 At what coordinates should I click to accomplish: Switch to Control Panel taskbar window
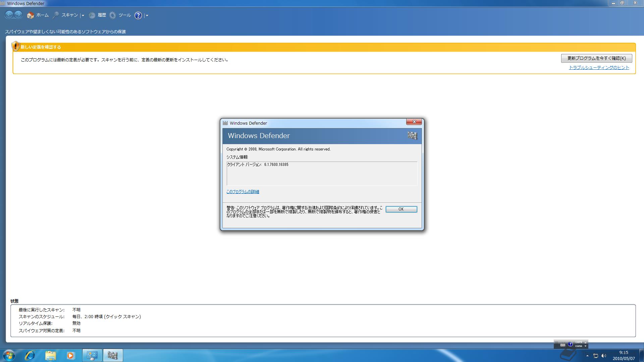[92, 355]
